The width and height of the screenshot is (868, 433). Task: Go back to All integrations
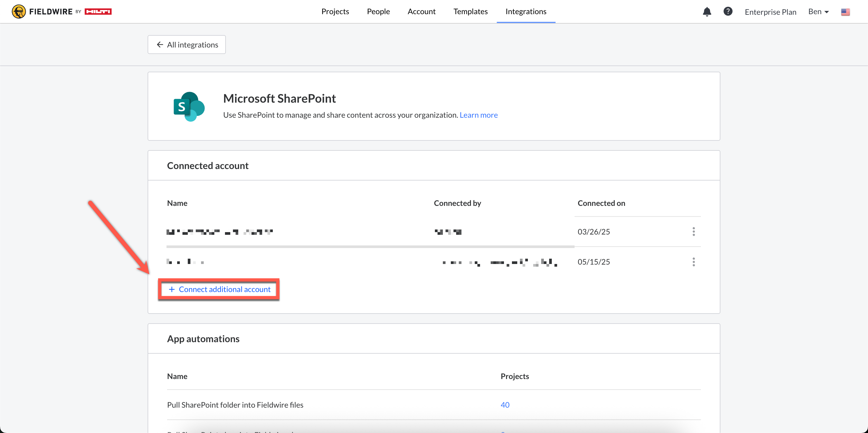click(187, 45)
